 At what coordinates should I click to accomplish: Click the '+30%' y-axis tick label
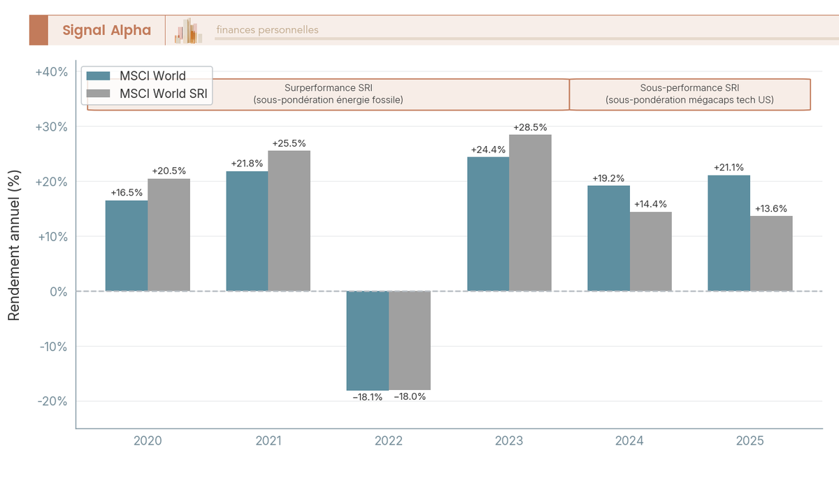(x=51, y=127)
